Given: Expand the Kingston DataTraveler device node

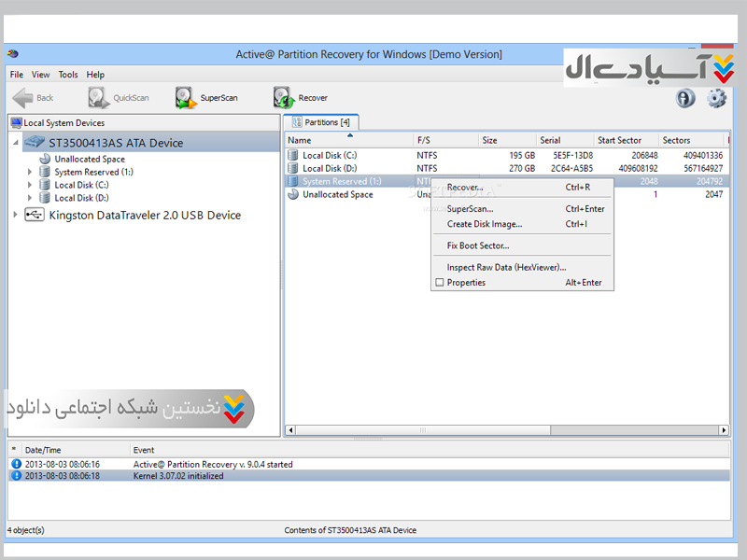Looking at the screenshot, I should 15,215.
